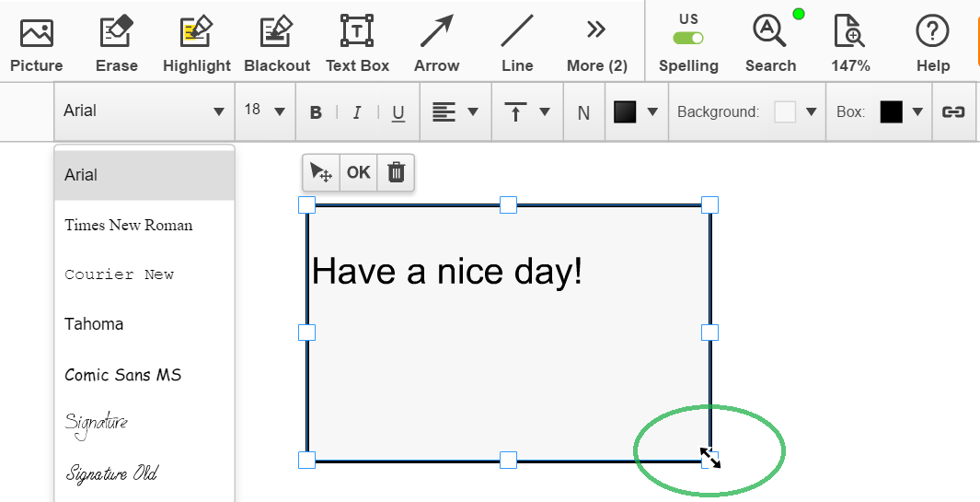The image size is (980, 502).
Task: Open the Search tool
Action: 770,42
